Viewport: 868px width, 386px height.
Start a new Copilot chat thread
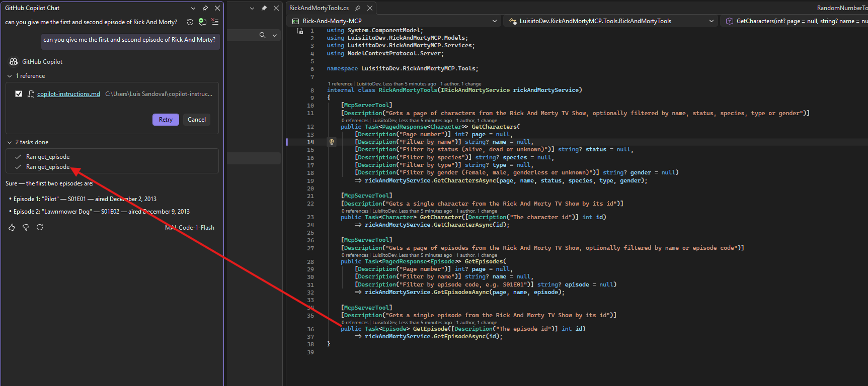pyautogui.click(x=202, y=22)
